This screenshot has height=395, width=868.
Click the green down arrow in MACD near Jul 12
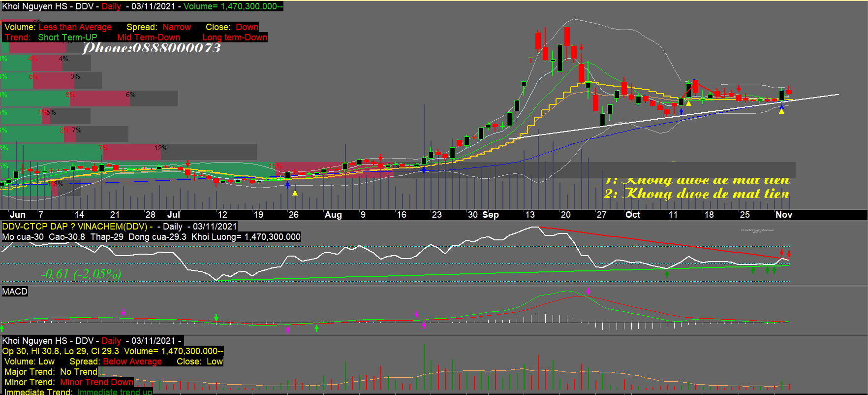point(216,317)
